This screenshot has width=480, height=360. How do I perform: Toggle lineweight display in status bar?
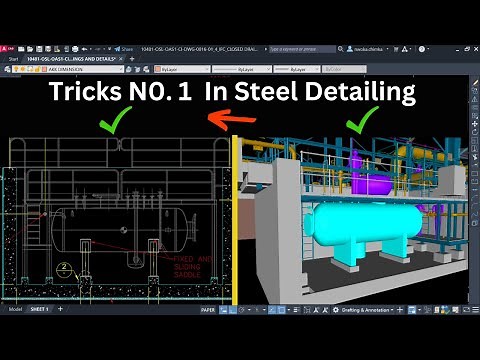click(297, 310)
